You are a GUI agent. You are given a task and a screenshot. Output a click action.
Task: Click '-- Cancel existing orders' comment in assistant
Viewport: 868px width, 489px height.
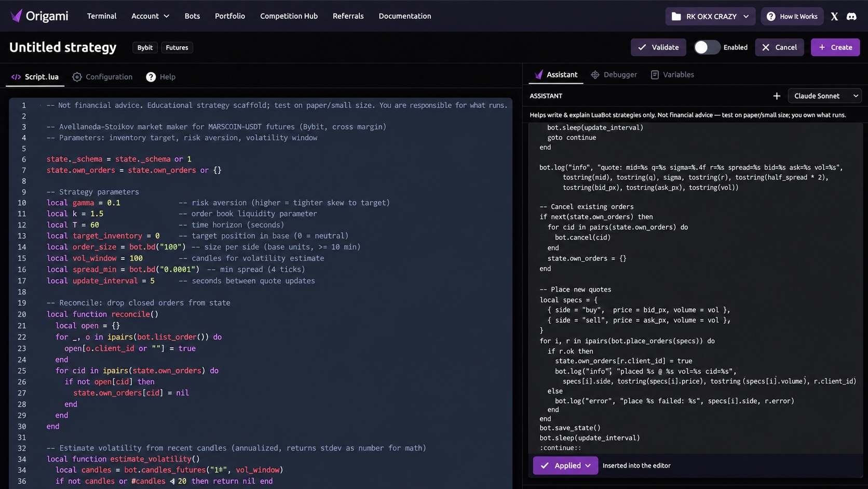click(x=587, y=207)
